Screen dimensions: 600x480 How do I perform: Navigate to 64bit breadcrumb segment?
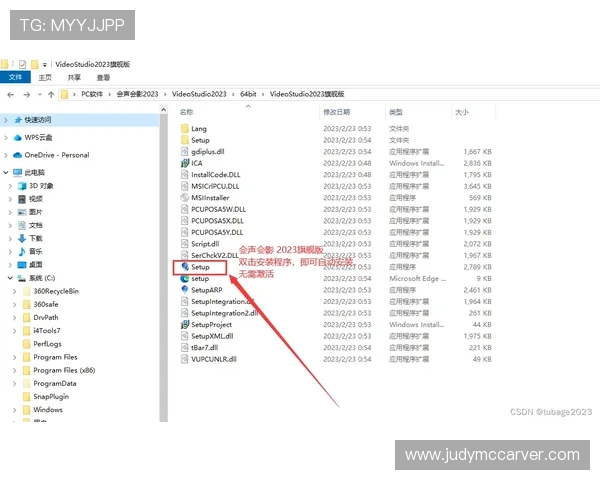pos(248,94)
